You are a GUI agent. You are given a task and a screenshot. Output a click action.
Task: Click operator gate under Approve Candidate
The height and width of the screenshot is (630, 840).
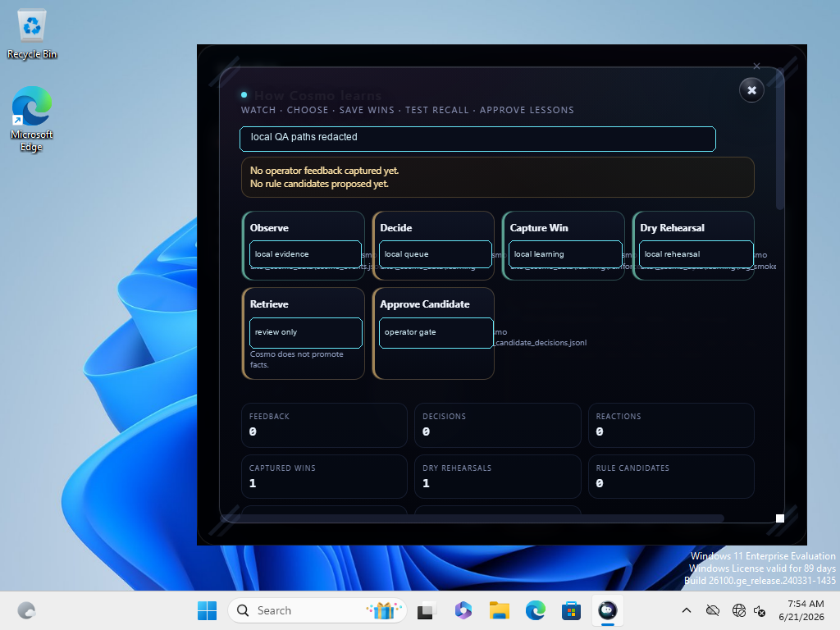(x=436, y=333)
